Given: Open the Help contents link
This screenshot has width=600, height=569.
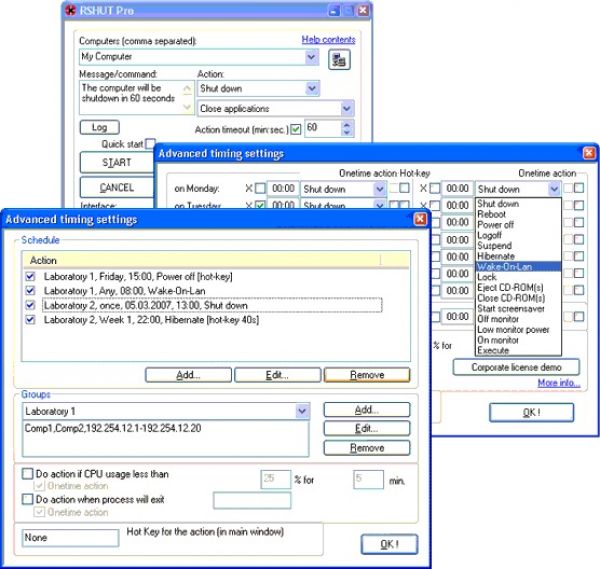Looking at the screenshot, I should [x=328, y=39].
